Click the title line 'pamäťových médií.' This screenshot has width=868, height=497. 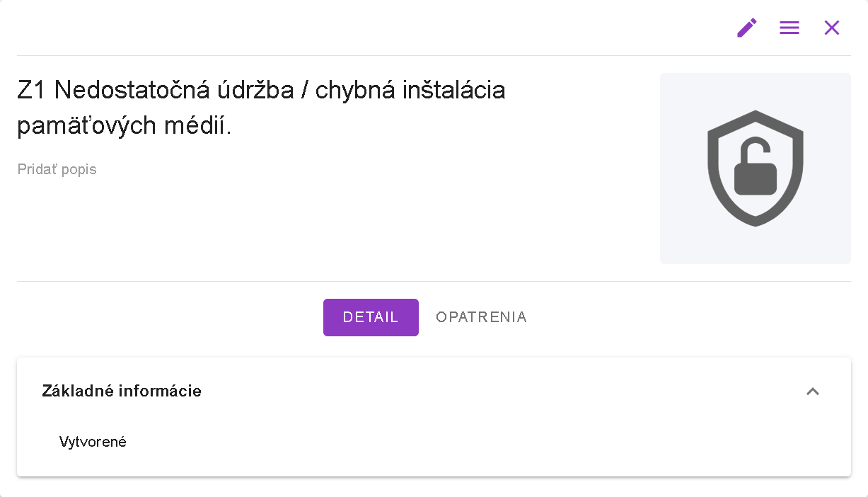(x=125, y=127)
